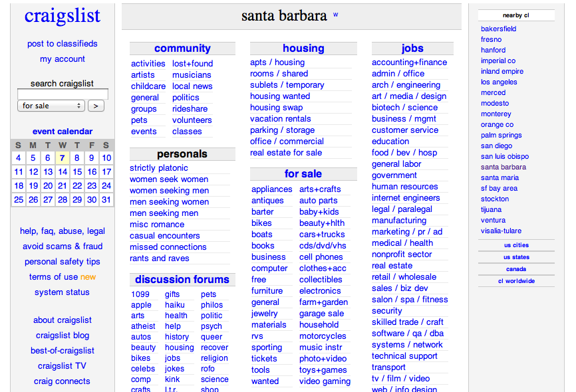Check 'system status' page
This screenshot has height=392, width=576.
click(62, 292)
